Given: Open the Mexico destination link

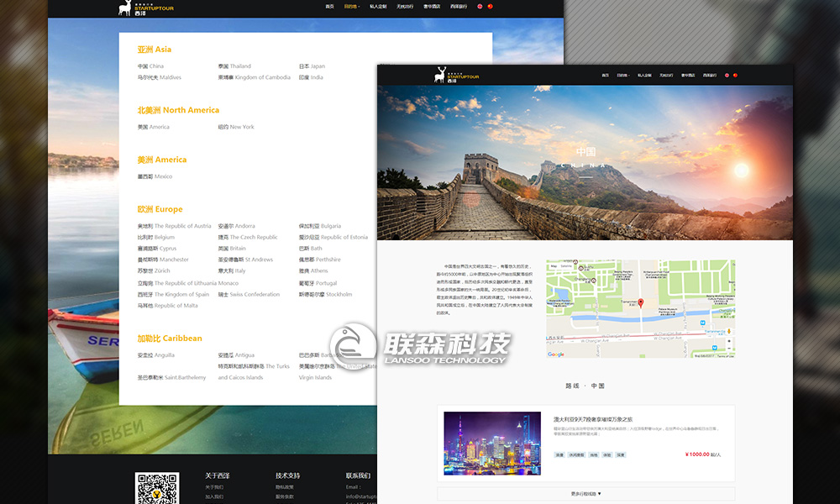Looking at the screenshot, I should tap(155, 176).
